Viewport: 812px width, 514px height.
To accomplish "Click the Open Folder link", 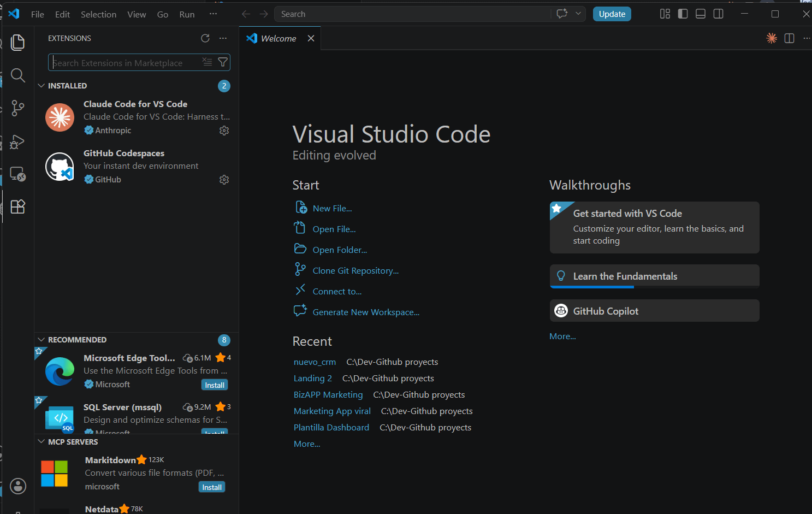I will (340, 250).
